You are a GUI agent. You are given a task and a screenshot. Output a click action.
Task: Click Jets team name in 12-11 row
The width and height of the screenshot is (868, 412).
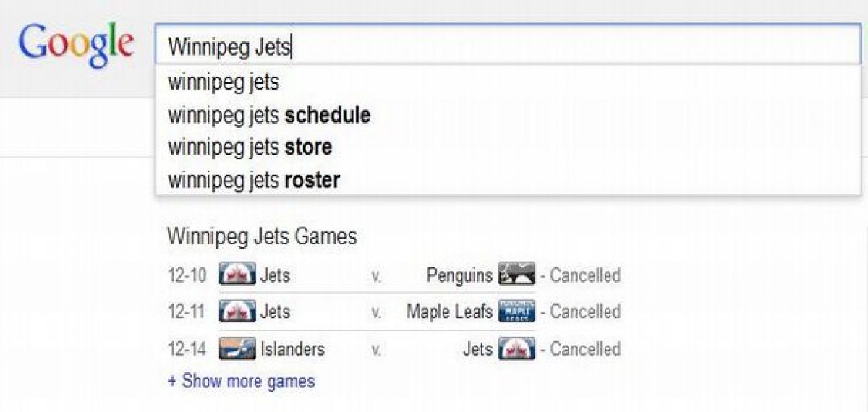275,312
